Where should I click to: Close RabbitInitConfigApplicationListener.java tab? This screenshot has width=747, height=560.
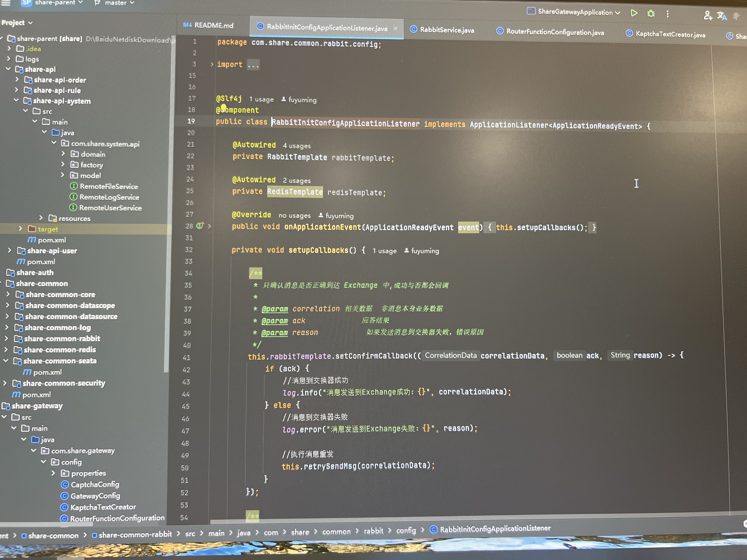tap(395, 29)
